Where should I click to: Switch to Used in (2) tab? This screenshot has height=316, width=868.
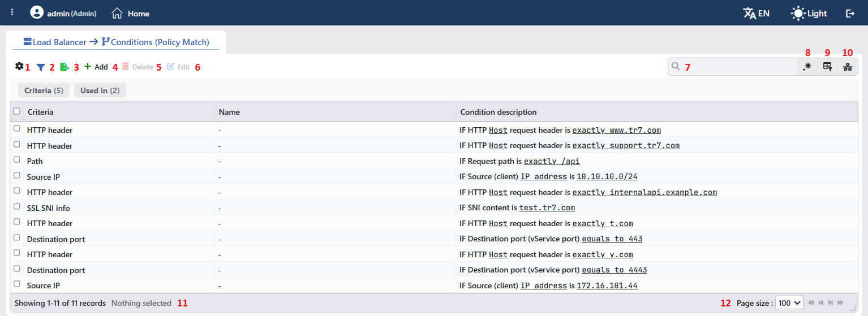tap(100, 90)
